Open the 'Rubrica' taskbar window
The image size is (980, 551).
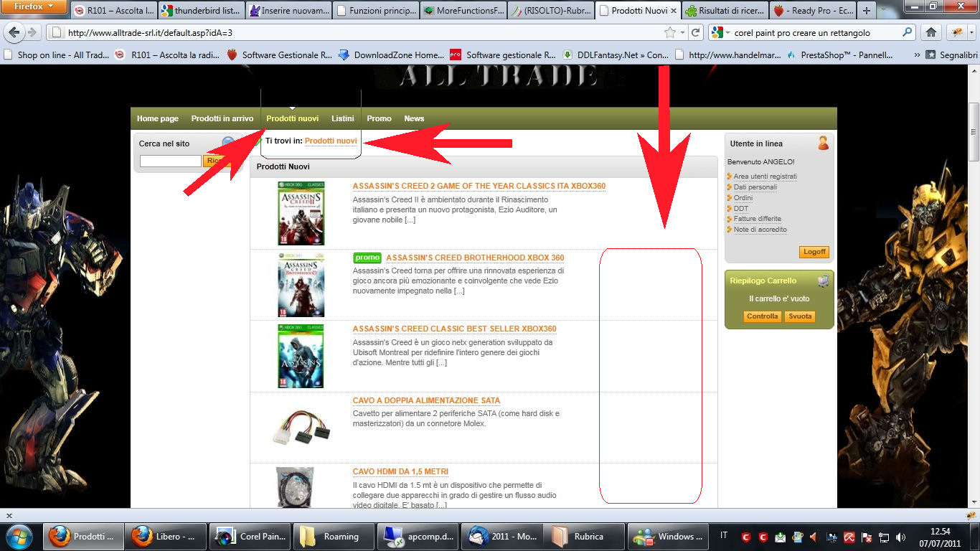(583, 536)
